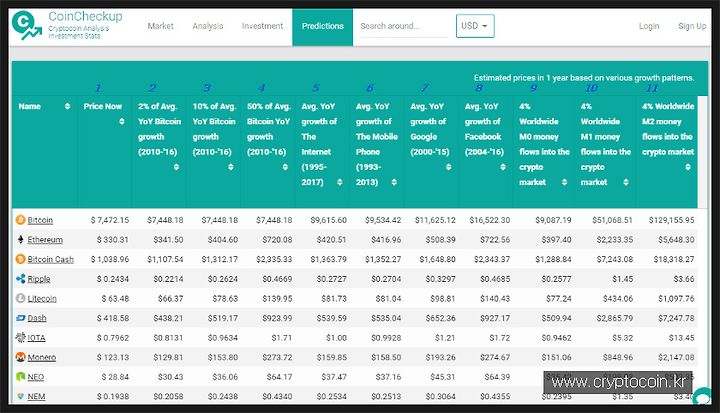Open the Bitcoin Cash link
Screen dimensions: 720x413
(x=51, y=259)
